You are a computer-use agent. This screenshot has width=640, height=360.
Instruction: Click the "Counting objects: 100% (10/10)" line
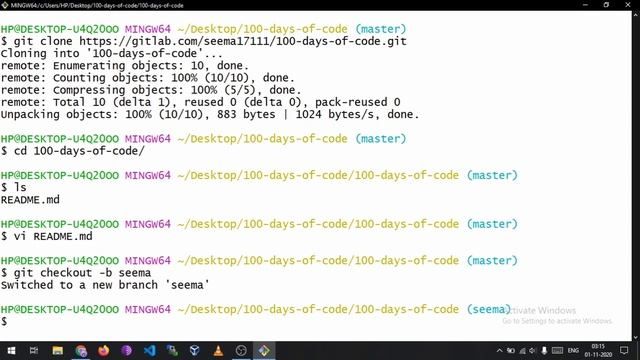pyautogui.click(x=148, y=78)
